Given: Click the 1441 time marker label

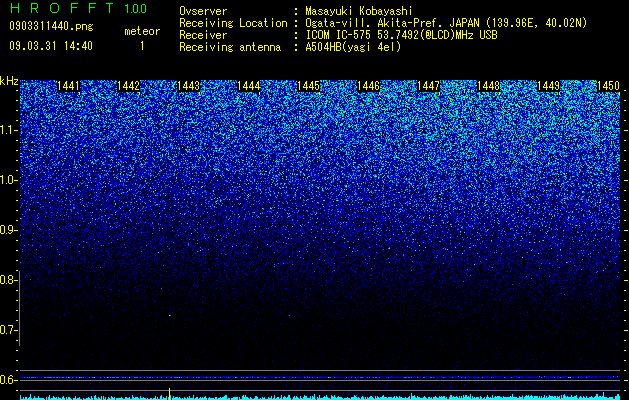Looking at the screenshot, I should pos(69,86).
